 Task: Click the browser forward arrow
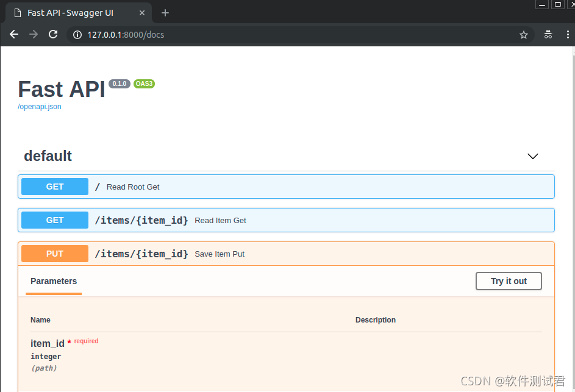[x=34, y=35]
